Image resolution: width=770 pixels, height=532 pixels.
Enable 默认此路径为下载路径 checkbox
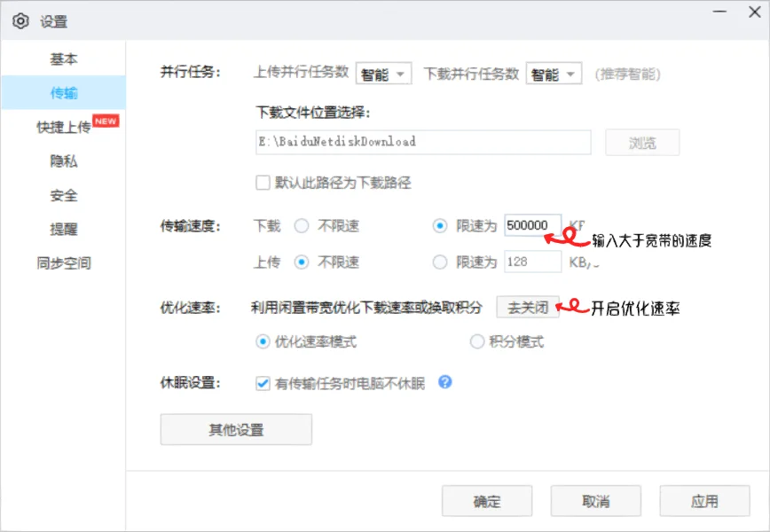[263, 183]
